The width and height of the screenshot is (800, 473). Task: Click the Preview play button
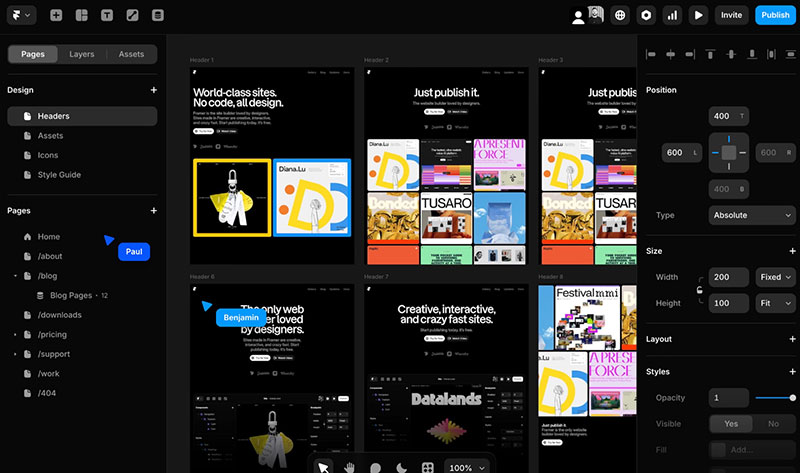click(x=698, y=15)
